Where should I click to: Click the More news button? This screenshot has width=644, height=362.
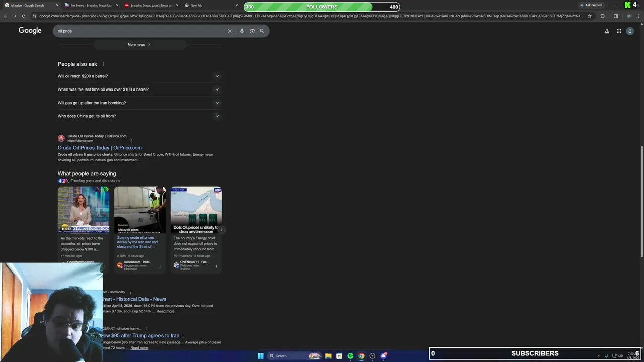139,45
